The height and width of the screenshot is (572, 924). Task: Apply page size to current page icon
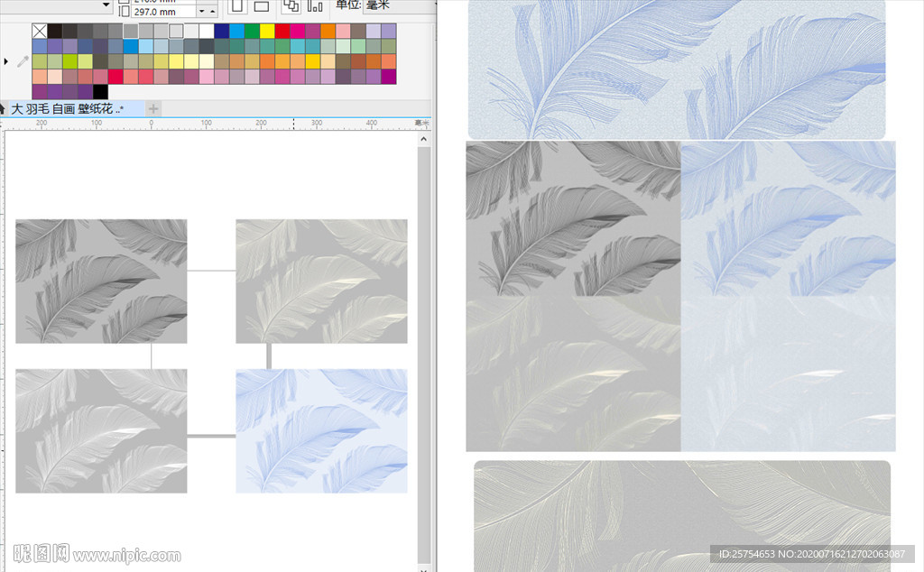point(315,6)
